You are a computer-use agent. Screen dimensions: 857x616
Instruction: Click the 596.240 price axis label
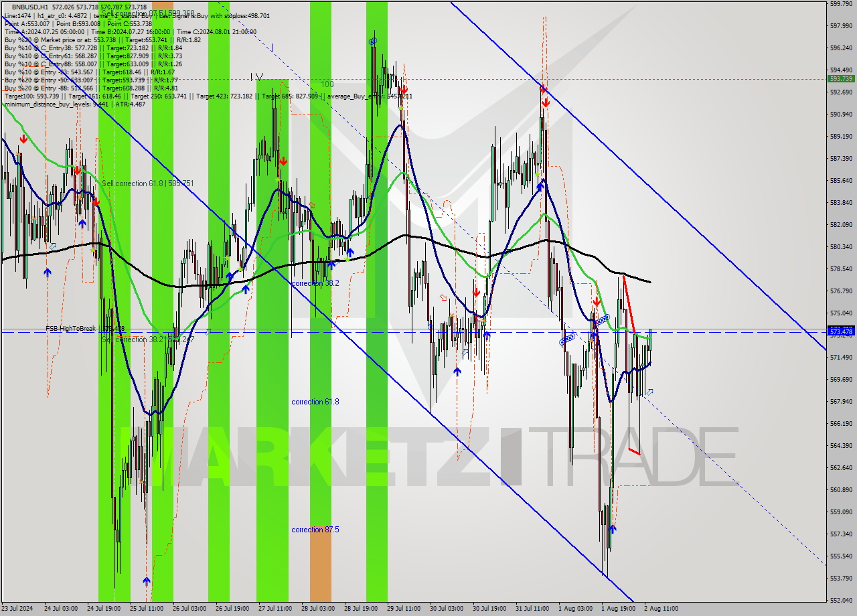click(841, 48)
